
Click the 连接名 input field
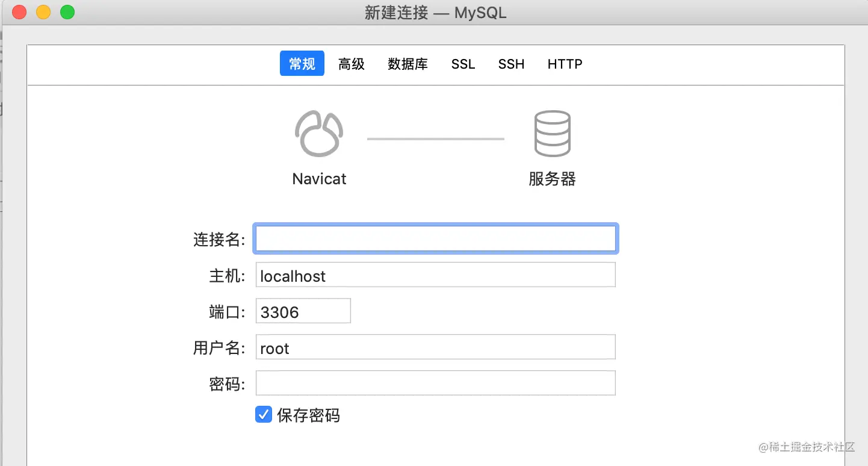coord(435,238)
